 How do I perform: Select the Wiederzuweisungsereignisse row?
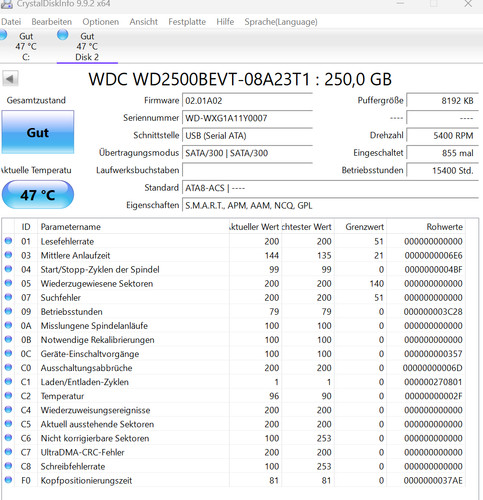(233, 410)
